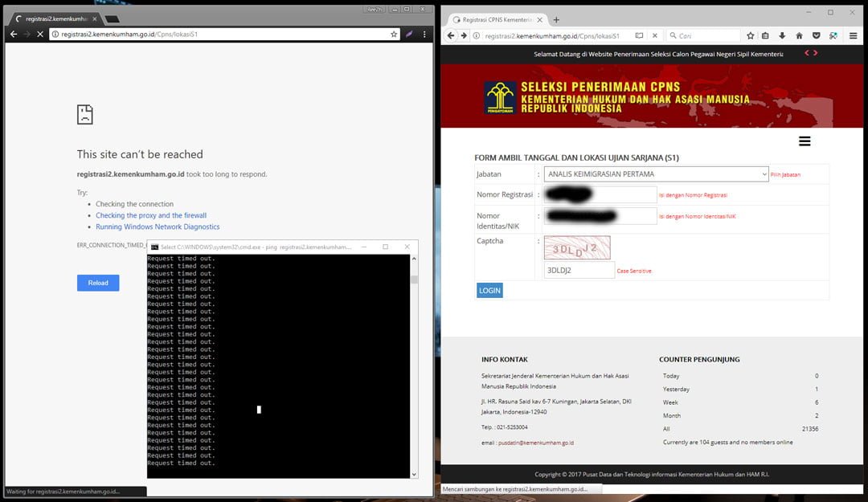Close the 'Registrasi CPNS' tab in Firefox
The height and width of the screenshot is (502, 868).
(x=540, y=20)
